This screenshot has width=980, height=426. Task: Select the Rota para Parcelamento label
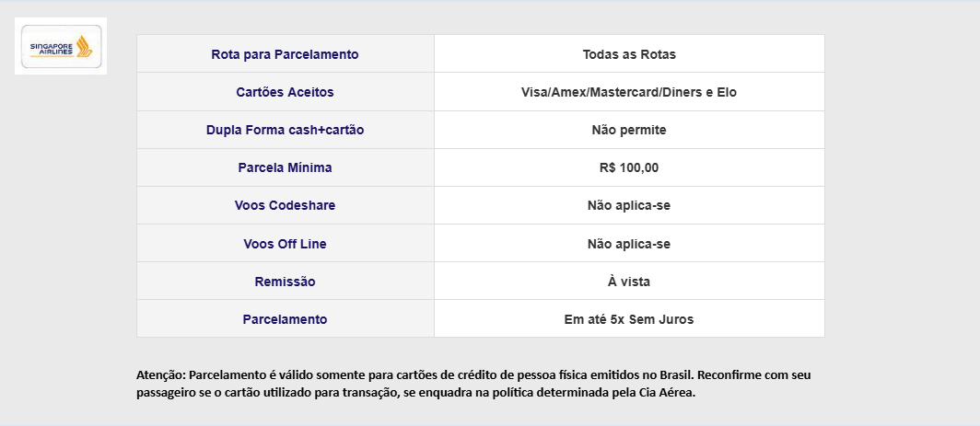[x=285, y=54]
